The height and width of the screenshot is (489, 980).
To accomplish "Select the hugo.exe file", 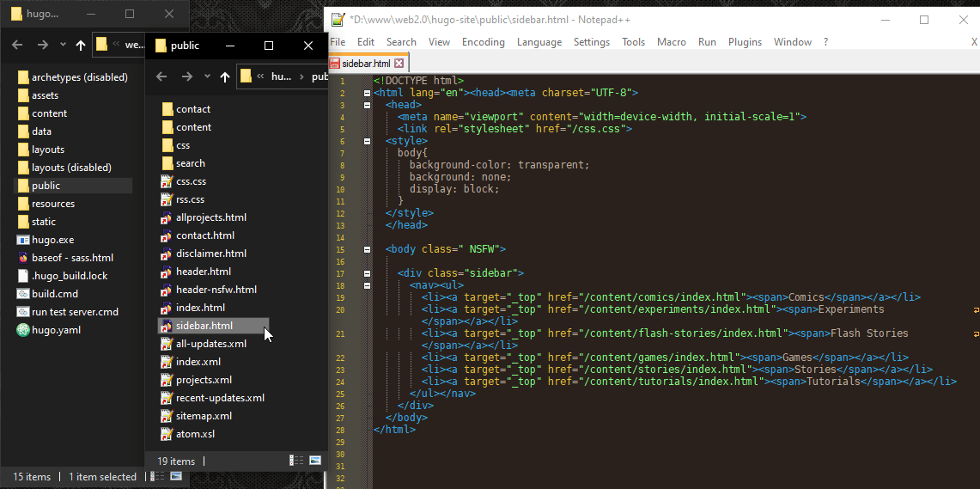I will [52, 240].
